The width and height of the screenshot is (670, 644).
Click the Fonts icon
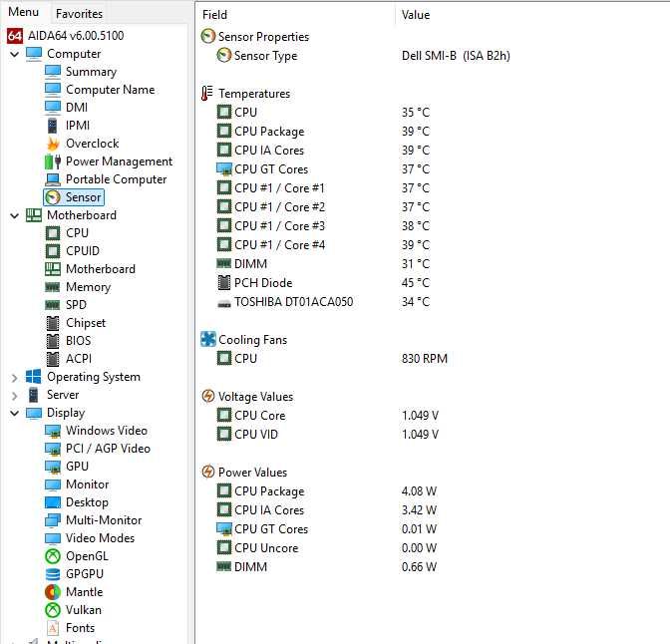tap(53, 628)
